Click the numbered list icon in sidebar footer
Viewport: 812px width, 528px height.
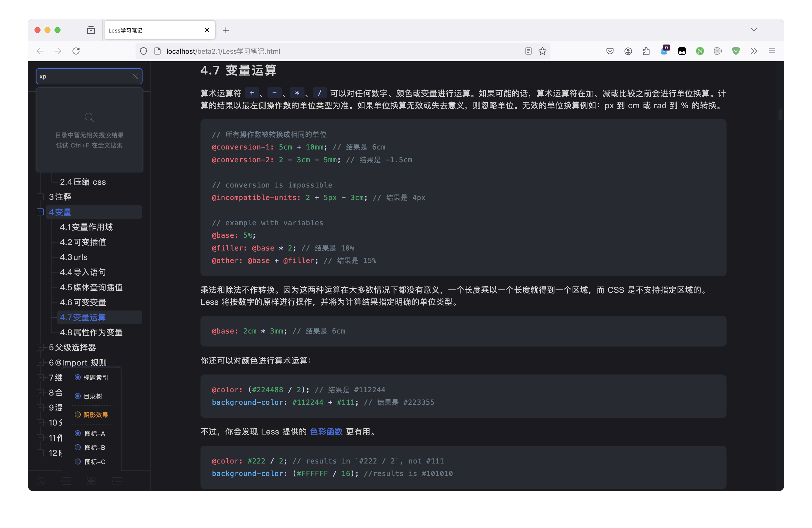point(66,481)
